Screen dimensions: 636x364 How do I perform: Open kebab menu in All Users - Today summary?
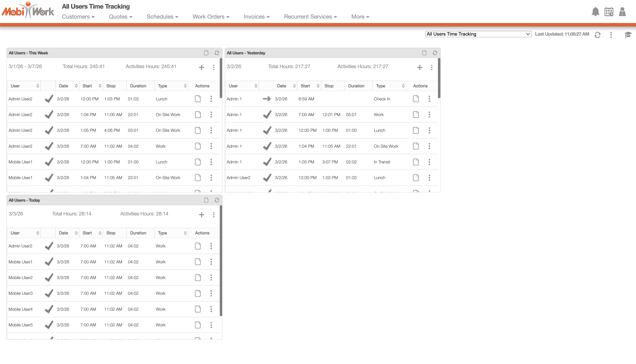point(214,215)
